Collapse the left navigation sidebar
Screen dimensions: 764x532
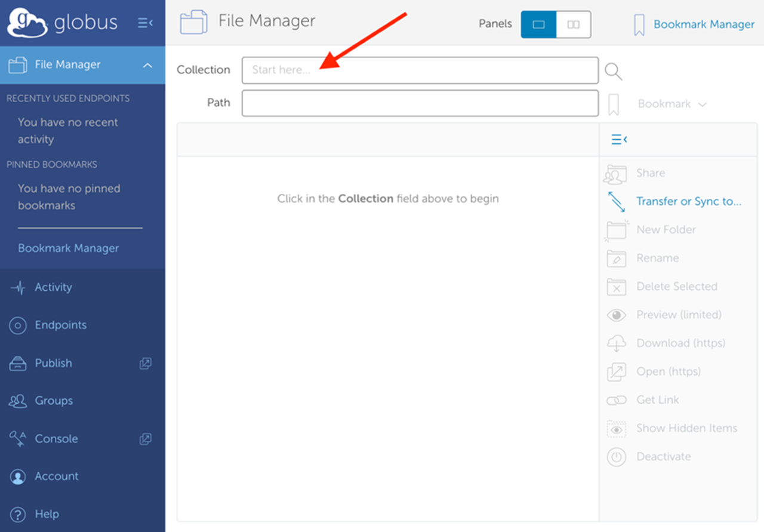[145, 23]
